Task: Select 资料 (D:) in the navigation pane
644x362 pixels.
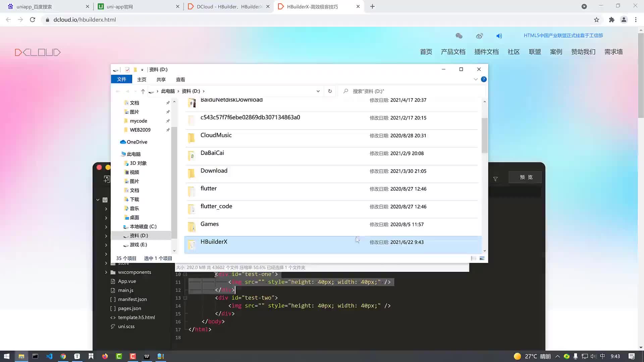Action: 141,236
